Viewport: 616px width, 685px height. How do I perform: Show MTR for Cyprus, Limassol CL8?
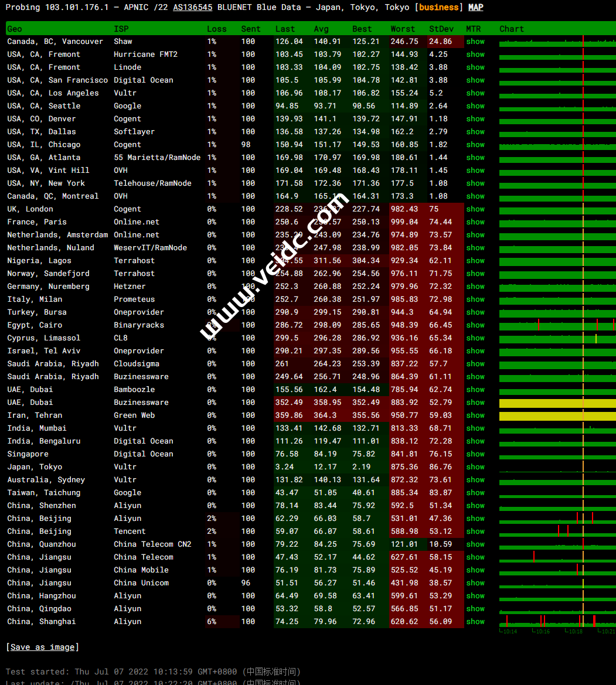click(x=475, y=338)
